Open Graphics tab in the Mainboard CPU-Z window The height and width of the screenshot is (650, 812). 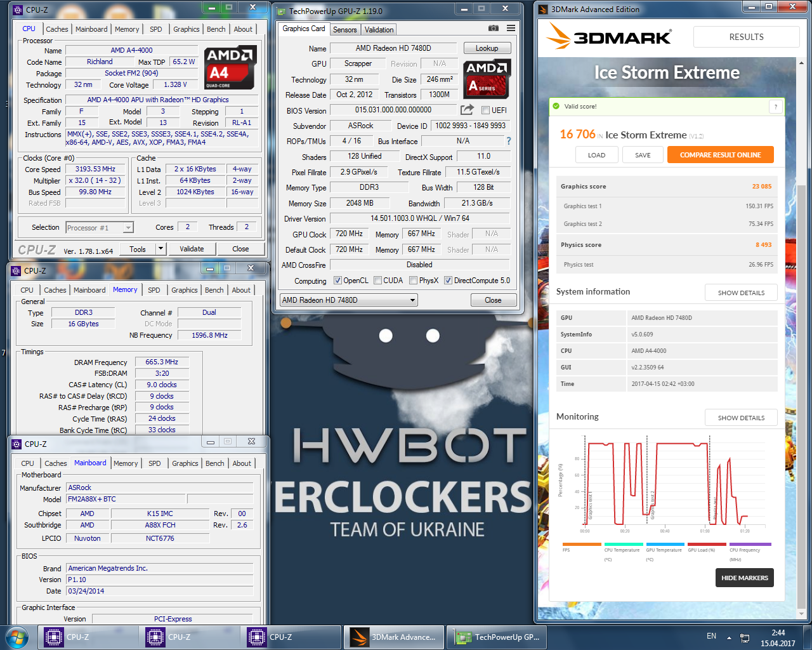pos(185,463)
